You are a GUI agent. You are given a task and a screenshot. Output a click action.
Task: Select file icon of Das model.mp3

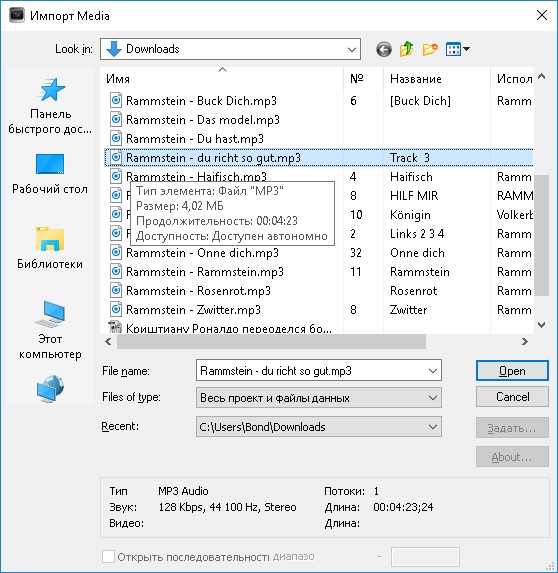point(116,119)
